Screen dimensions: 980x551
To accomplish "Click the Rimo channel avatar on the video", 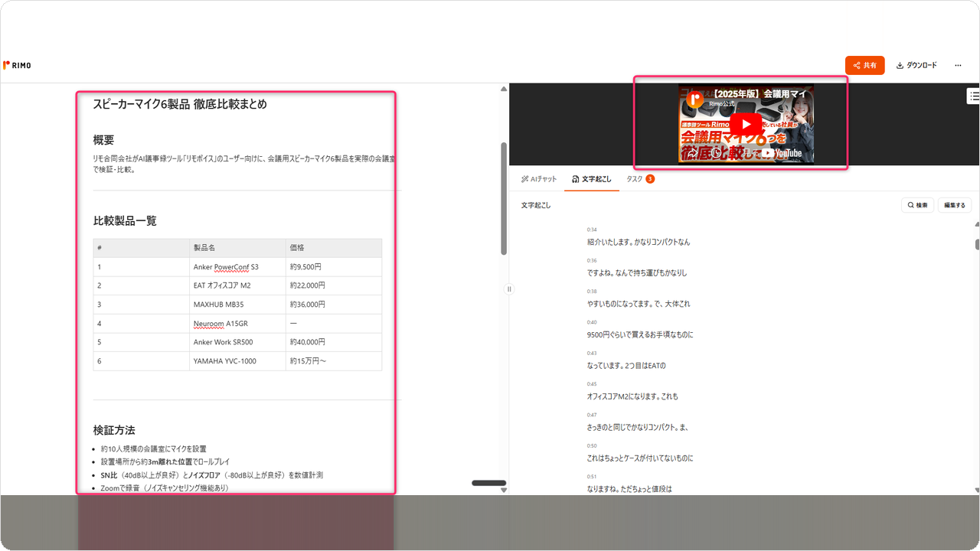I will (695, 99).
